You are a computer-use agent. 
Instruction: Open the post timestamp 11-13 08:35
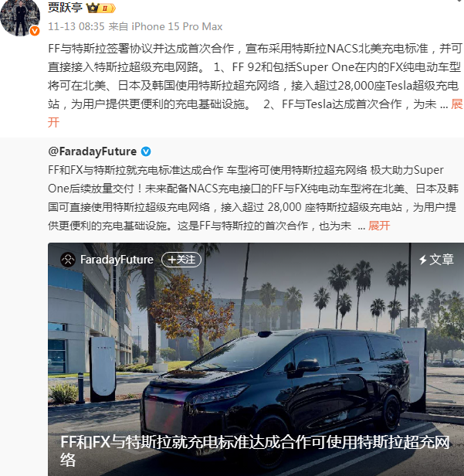click(76, 26)
